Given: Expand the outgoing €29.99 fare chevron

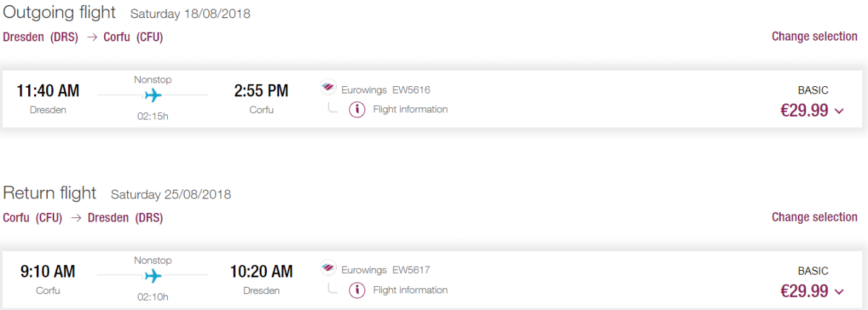Looking at the screenshot, I should tap(839, 111).
